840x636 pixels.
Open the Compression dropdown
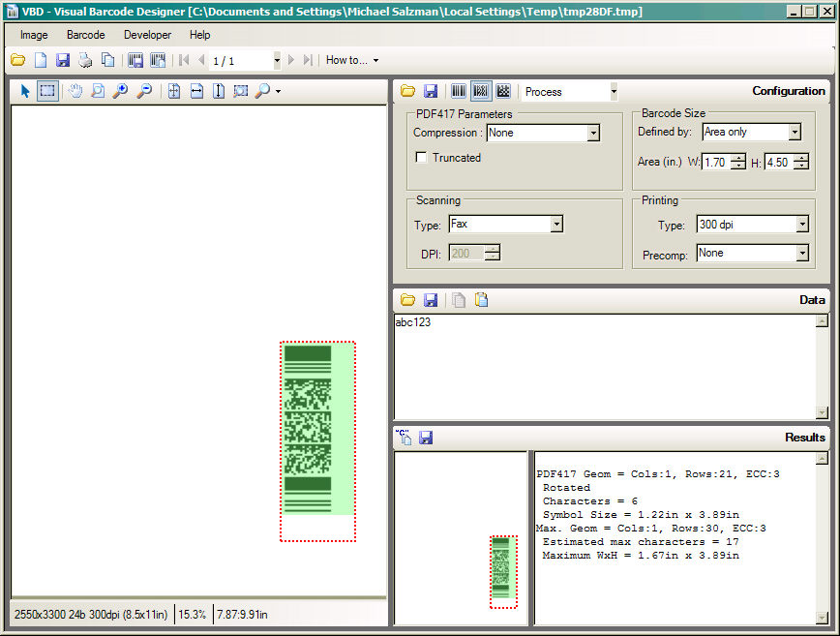(593, 133)
